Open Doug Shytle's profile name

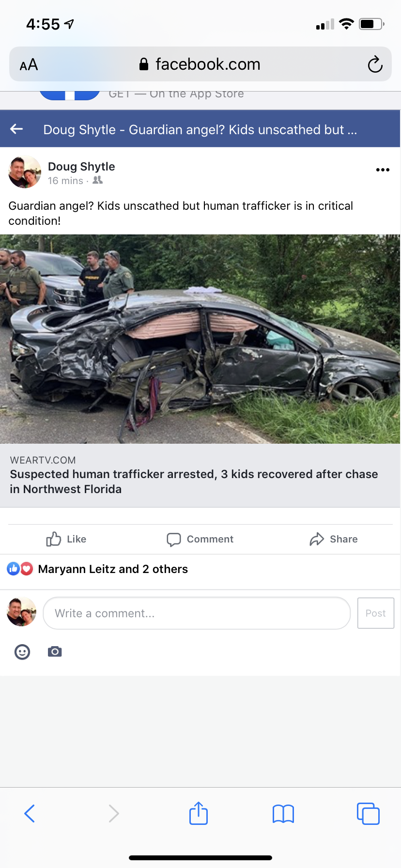81,167
